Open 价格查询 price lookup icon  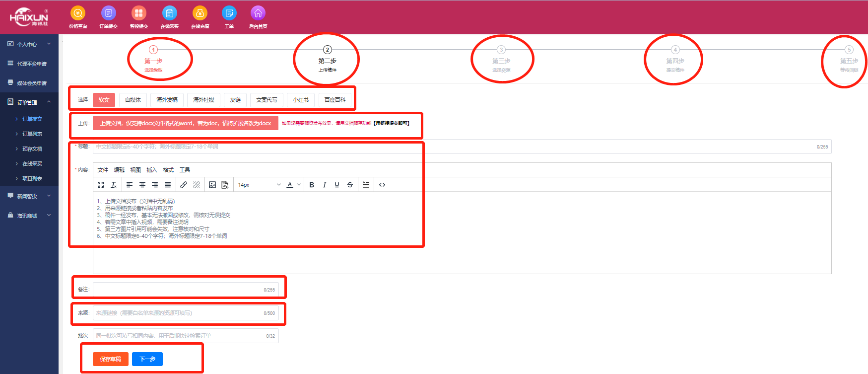pos(78,13)
